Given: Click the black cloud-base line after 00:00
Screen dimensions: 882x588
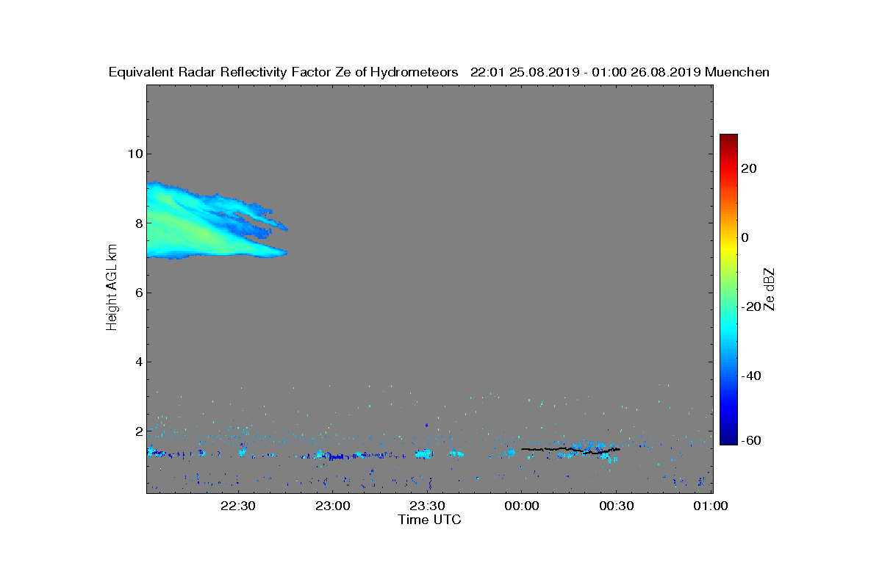Looking at the screenshot, I should (x=570, y=449).
